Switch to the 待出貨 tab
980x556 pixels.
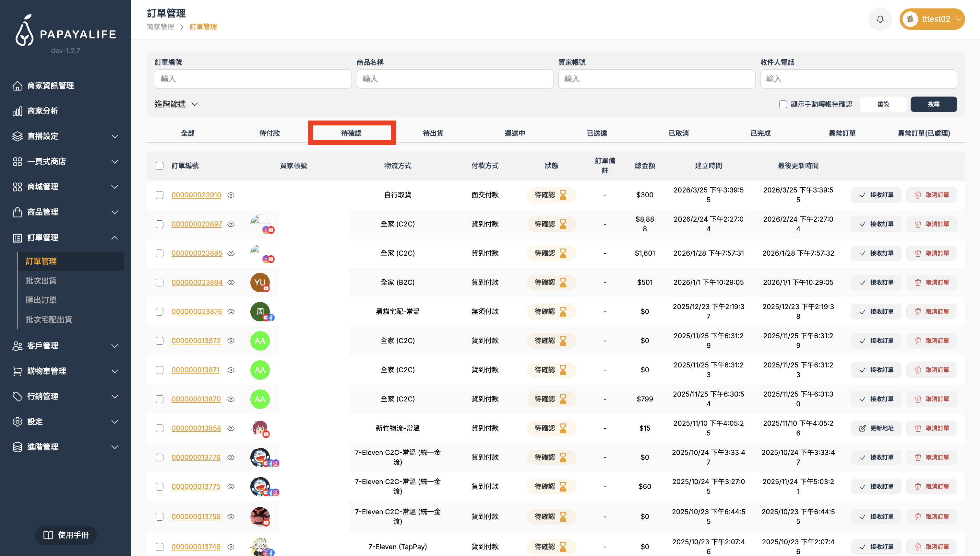point(433,133)
